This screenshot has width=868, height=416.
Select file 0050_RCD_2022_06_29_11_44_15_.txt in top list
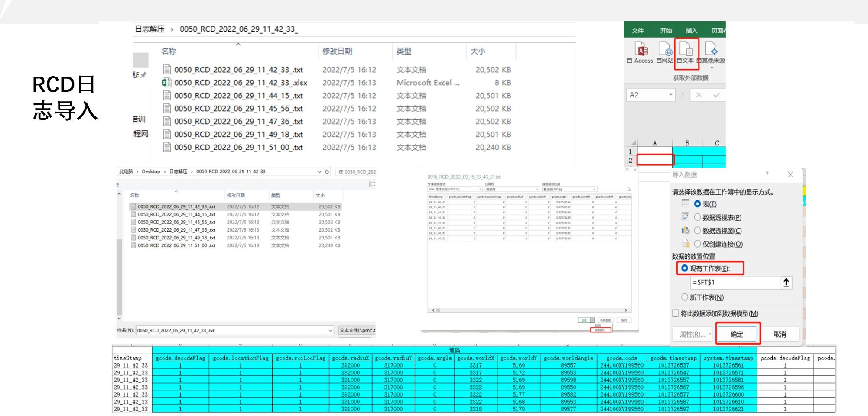coord(238,96)
